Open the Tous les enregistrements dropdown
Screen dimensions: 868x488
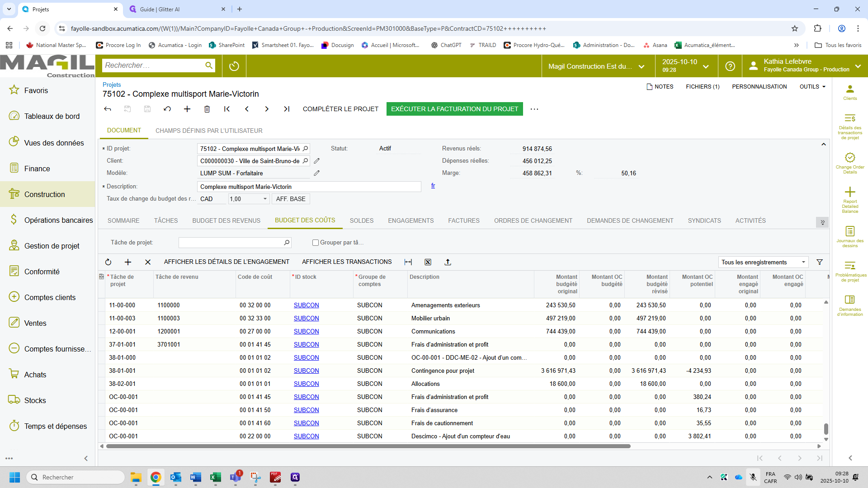(763, 262)
